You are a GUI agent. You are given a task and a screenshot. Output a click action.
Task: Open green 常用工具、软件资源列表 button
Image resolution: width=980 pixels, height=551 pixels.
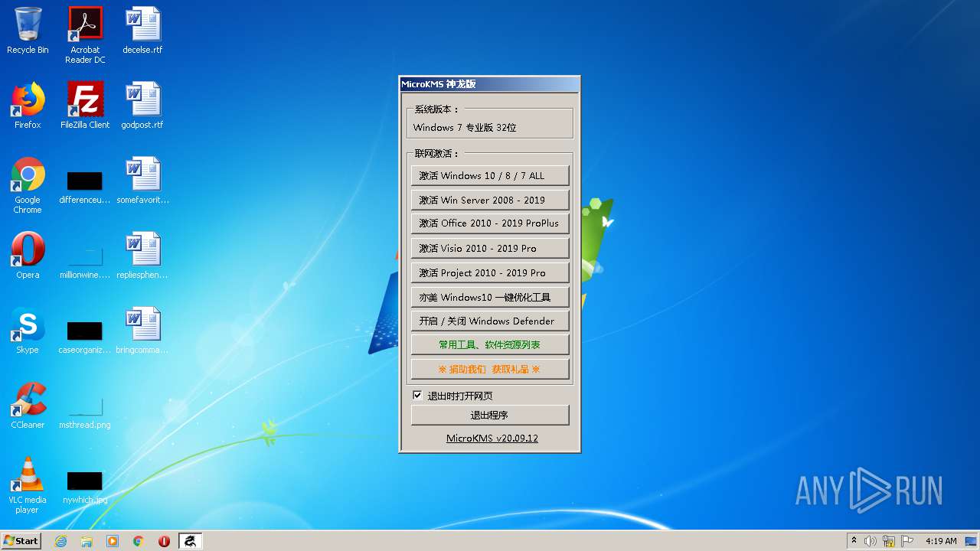point(490,344)
